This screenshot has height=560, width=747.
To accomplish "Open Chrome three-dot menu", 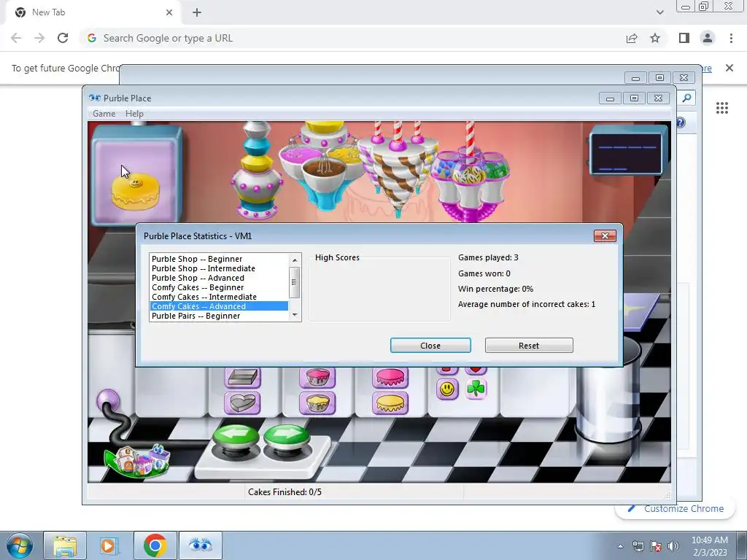I will tap(731, 38).
